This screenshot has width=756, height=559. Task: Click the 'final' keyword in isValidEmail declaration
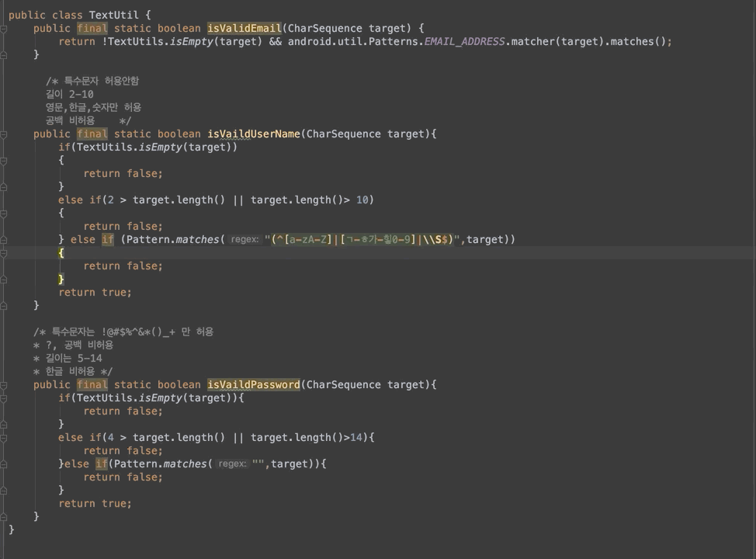[x=92, y=29]
